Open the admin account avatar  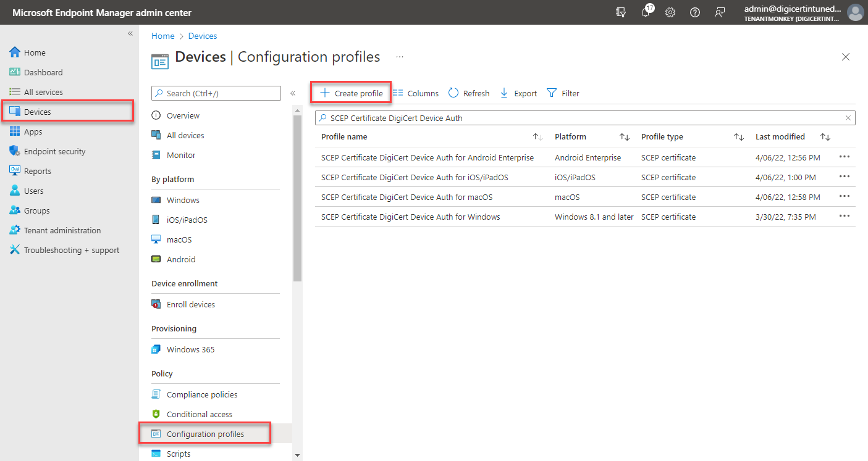(x=855, y=12)
